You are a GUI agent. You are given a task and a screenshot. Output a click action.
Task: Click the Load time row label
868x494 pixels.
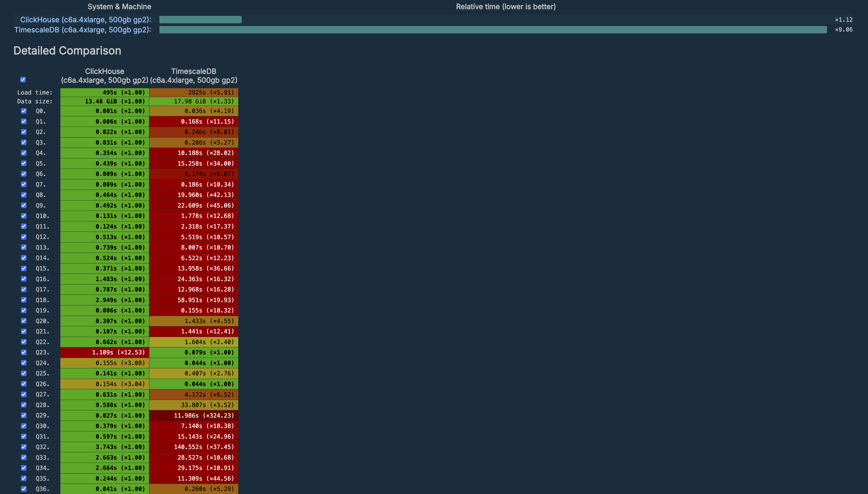(x=35, y=93)
